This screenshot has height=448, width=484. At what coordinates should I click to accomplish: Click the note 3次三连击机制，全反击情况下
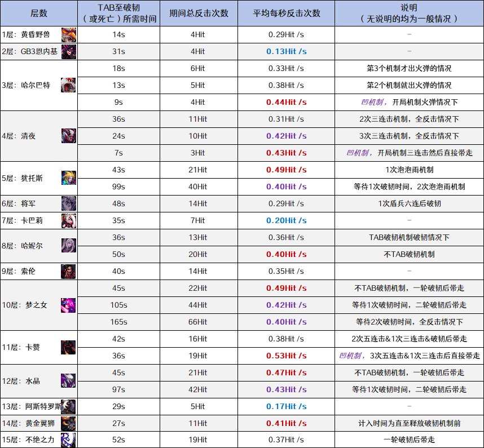point(409,136)
